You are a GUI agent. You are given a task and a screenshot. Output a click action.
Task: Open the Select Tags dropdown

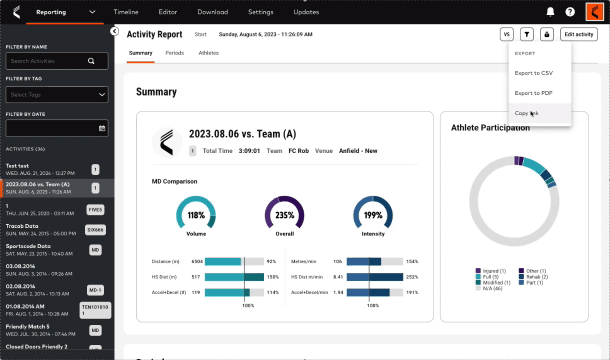pos(57,95)
